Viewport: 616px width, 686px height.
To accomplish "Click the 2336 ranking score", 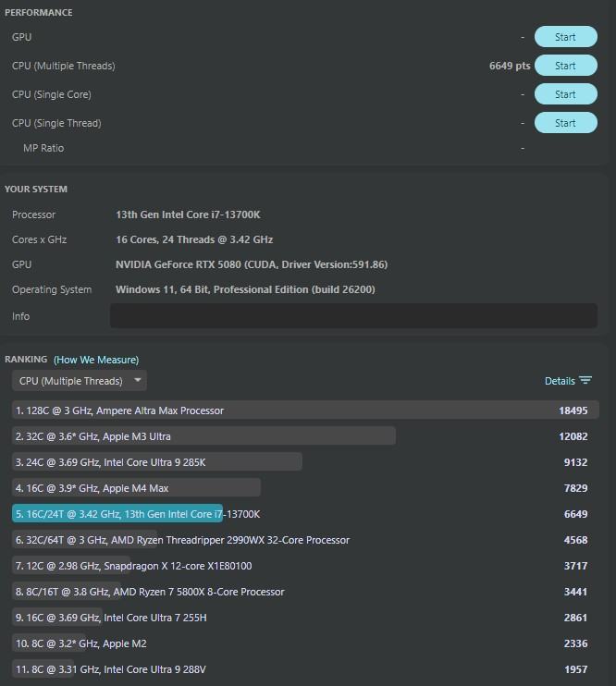I will 575,643.
